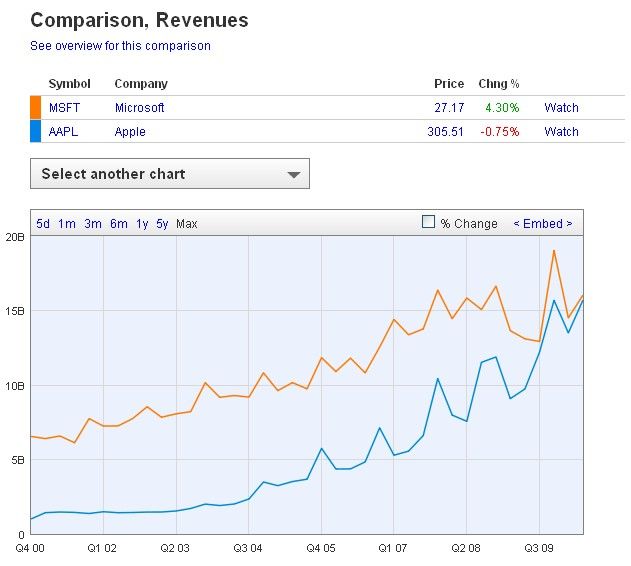Click Apple price 305.51

[x=445, y=132]
